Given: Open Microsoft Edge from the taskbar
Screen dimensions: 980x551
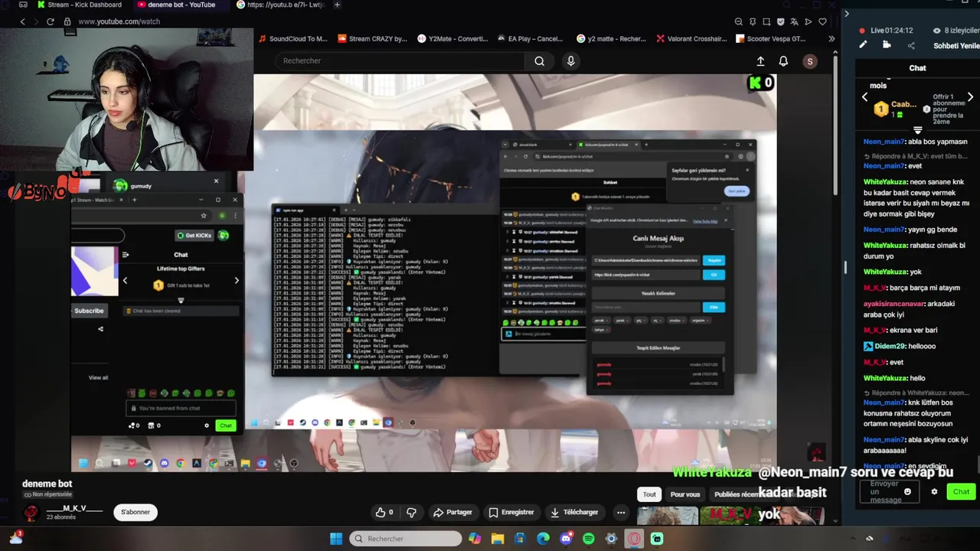Looking at the screenshot, I should [543, 539].
